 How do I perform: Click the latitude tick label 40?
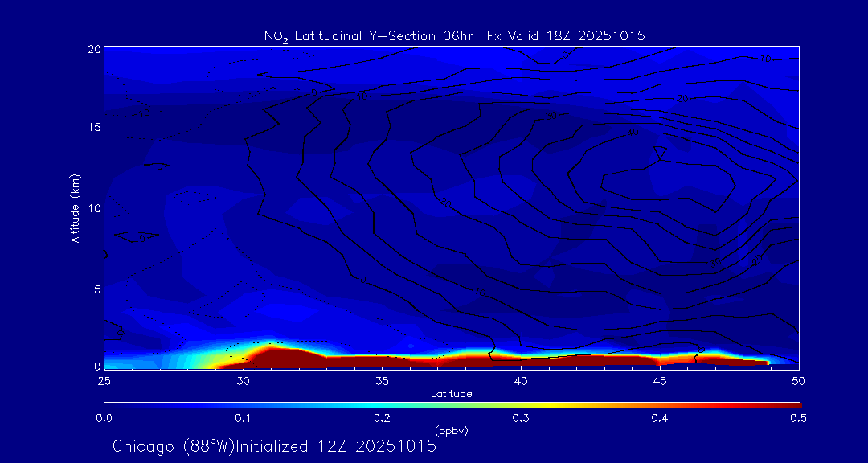[521, 381]
